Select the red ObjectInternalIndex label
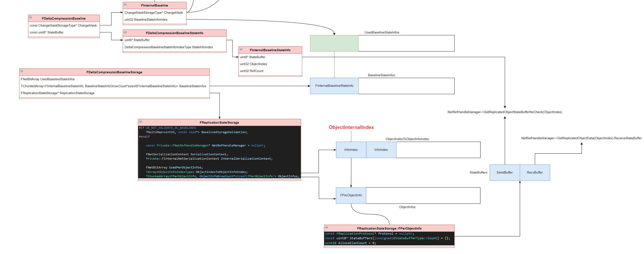The width and height of the screenshot is (644, 254). click(x=351, y=127)
